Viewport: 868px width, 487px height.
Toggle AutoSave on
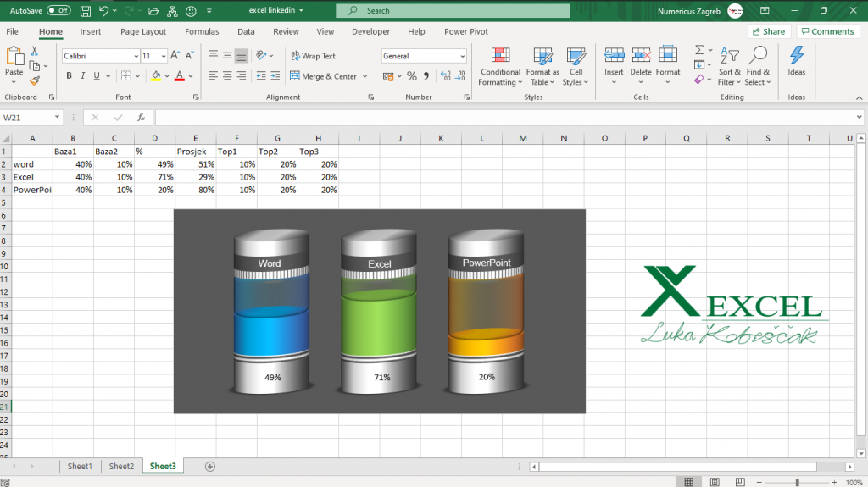pos(58,10)
